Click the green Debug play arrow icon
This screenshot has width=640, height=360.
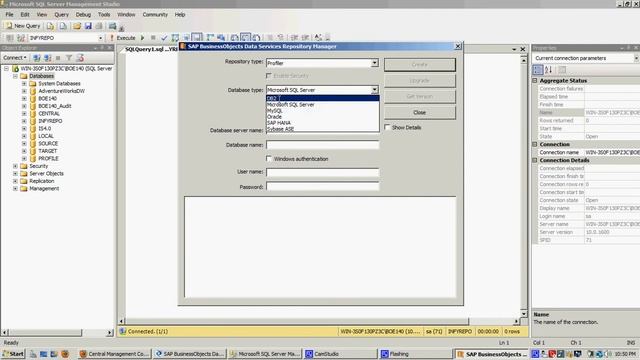(142, 38)
